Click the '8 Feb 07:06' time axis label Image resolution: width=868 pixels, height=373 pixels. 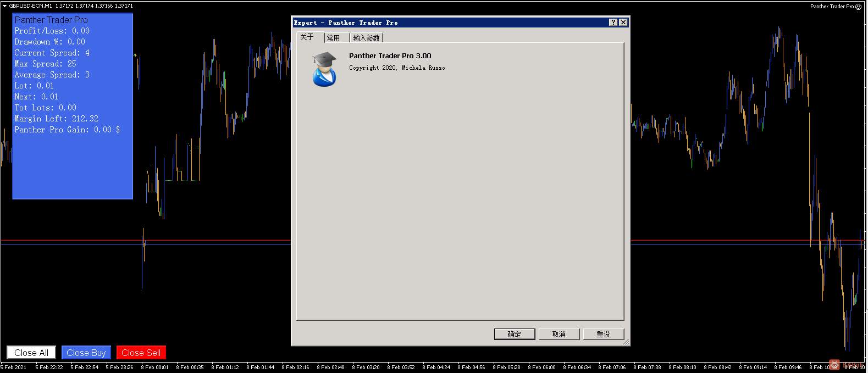612,368
